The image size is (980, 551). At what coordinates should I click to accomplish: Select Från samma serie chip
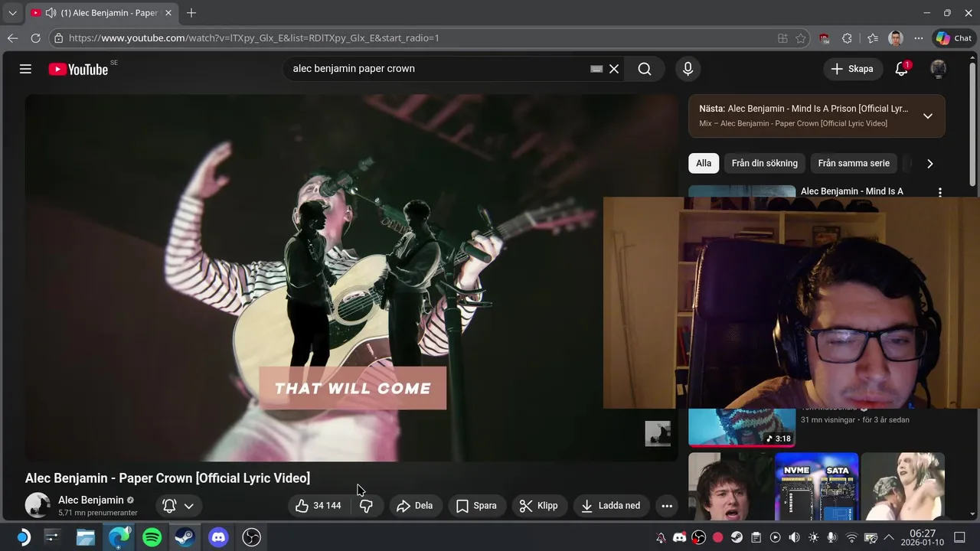(854, 163)
